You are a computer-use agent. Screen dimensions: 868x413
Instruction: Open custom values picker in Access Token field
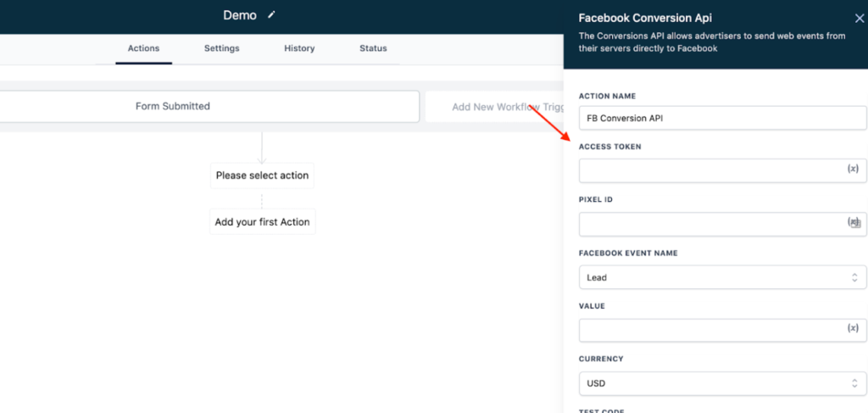click(853, 170)
